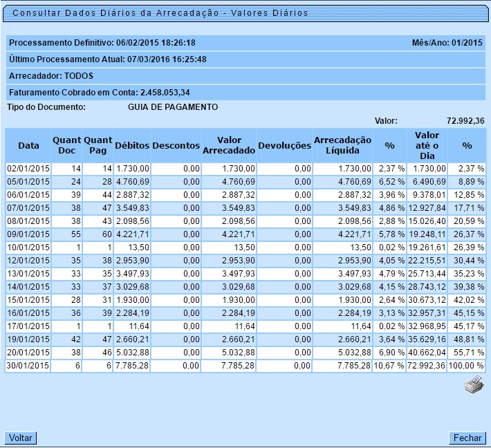Click the 72.992,36 cumulative value cell
Image resolution: width=491 pixels, height=448 pixels.
pyautogui.click(x=426, y=366)
